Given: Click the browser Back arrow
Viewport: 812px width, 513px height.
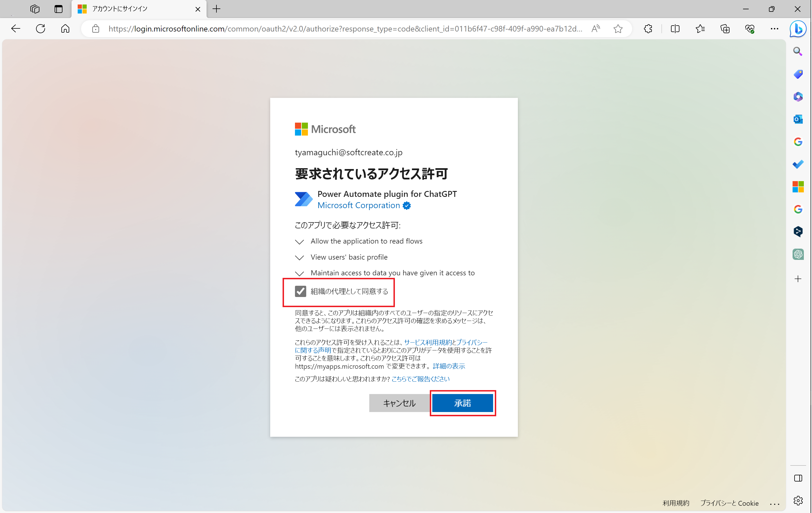Looking at the screenshot, I should (x=15, y=29).
